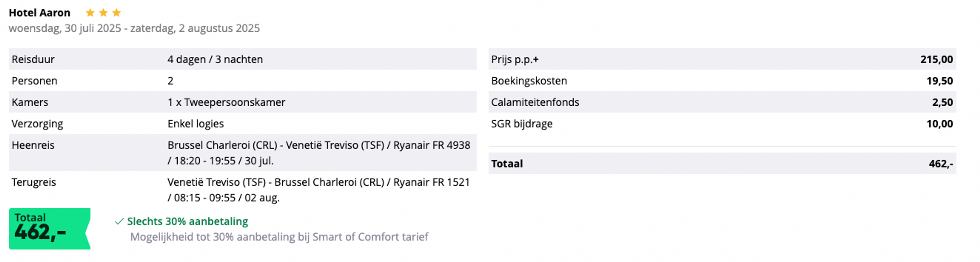
Task: Click the Enkel logies board type
Action: click(195, 123)
